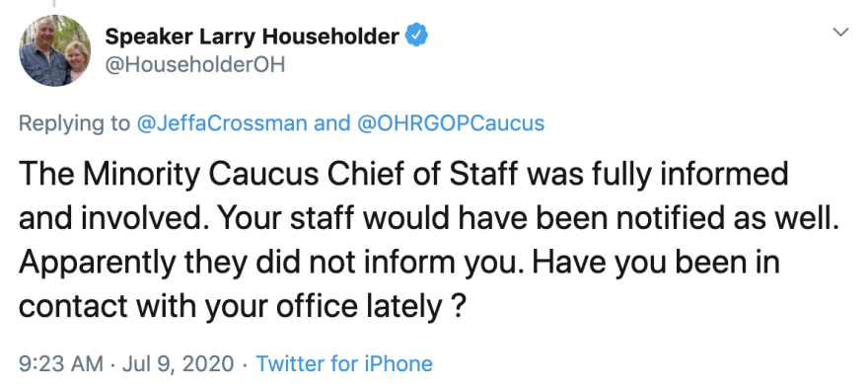
Task: Open the tweet options chevron menu
Action: click(x=840, y=33)
